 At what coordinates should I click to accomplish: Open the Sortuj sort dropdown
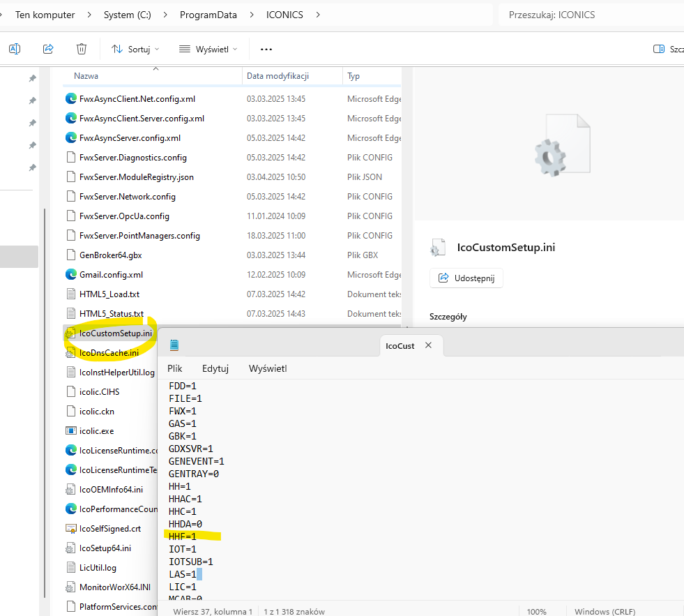click(135, 50)
